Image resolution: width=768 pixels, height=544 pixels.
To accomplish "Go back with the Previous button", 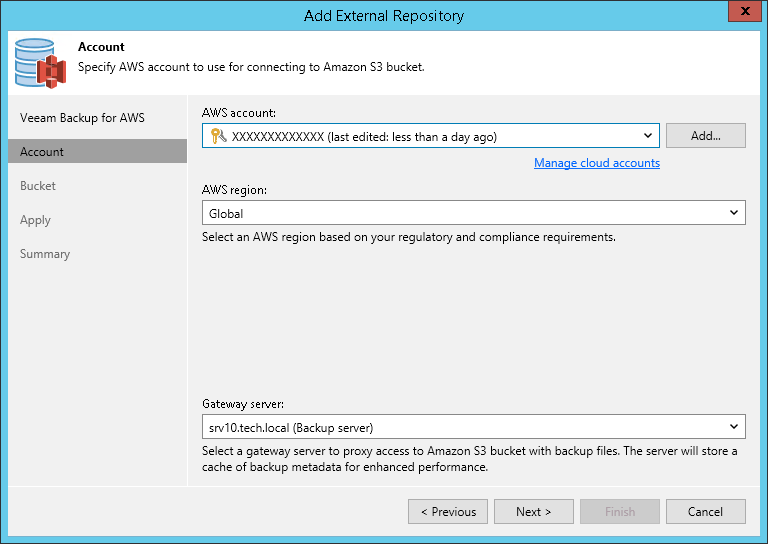I will coord(448,512).
